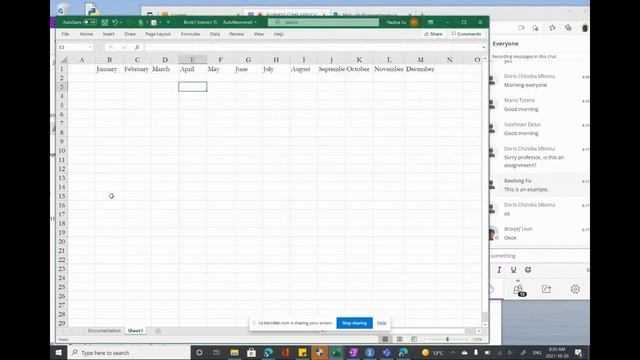Open the Help ribbon tab
Screen dimensions: 640x360
[x=278, y=34]
